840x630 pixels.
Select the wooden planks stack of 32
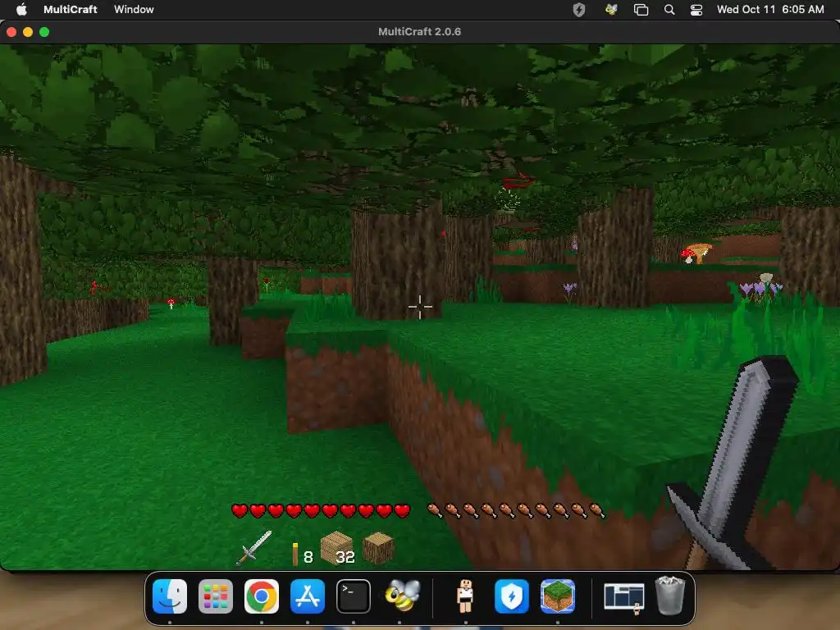tap(337, 548)
